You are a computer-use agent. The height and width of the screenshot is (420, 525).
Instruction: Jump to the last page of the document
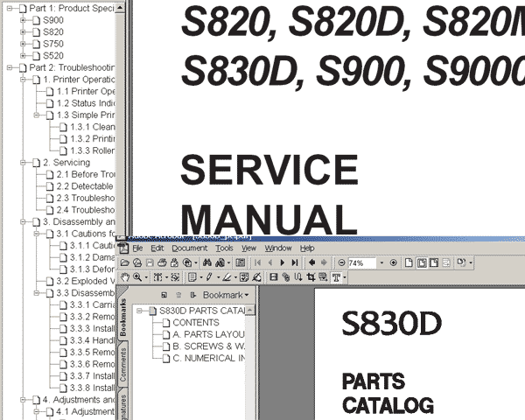click(x=295, y=262)
